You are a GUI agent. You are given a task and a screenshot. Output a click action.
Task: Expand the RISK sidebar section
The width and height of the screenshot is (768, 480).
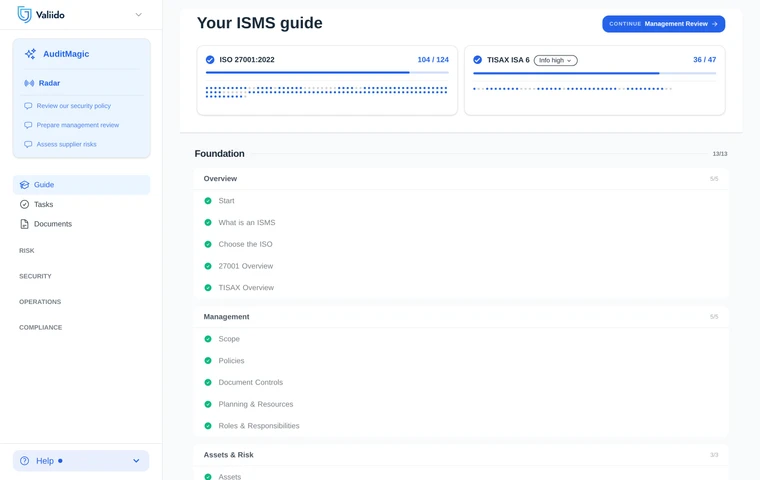click(26, 251)
